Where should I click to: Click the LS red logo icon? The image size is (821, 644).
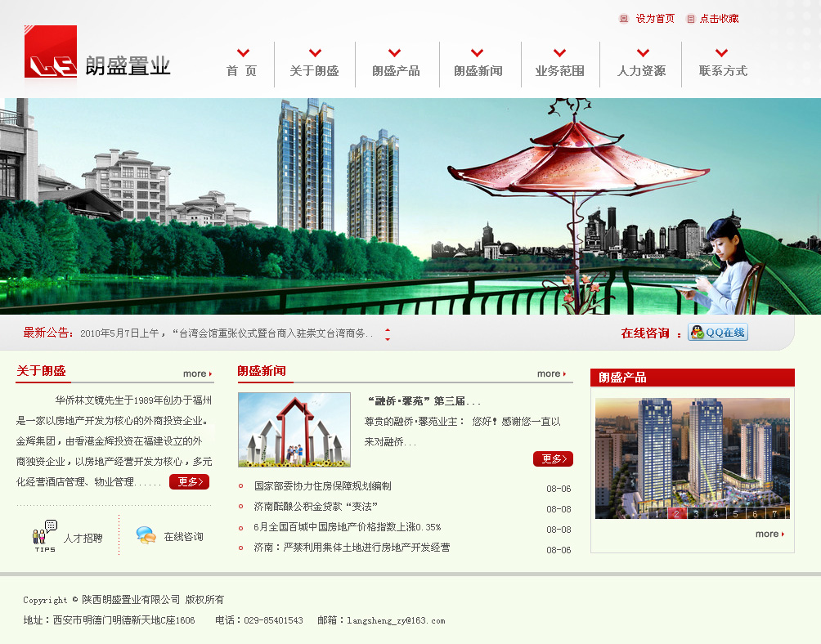click(50, 51)
